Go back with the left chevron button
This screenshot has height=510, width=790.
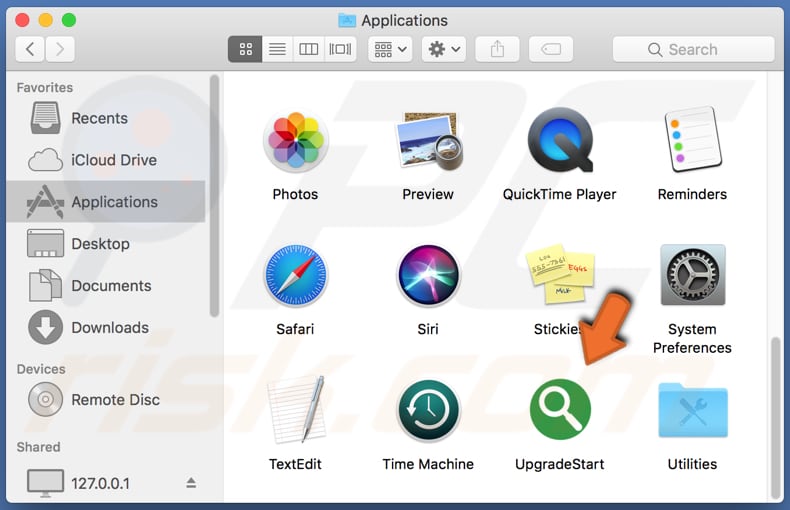[x=30, y=49]
